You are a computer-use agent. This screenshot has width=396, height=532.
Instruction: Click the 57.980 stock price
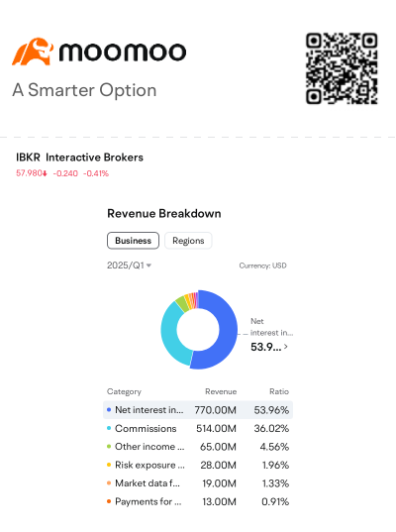click(x=32, y=173)
